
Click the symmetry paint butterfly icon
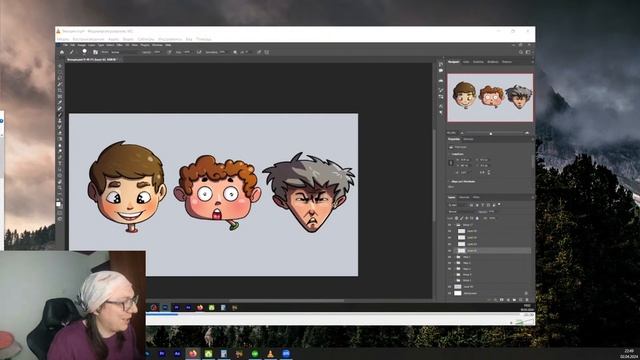tap(267, 52)
